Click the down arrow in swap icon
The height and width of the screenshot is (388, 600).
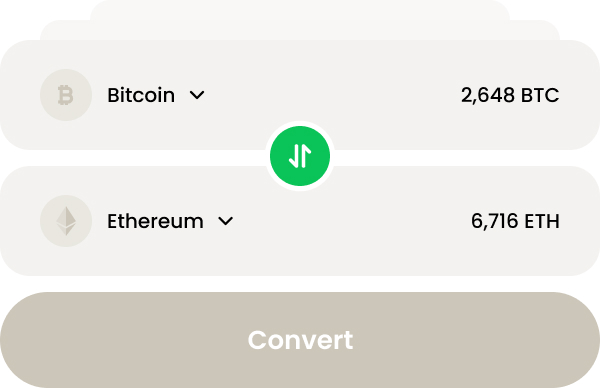click(x=294, y=156)
